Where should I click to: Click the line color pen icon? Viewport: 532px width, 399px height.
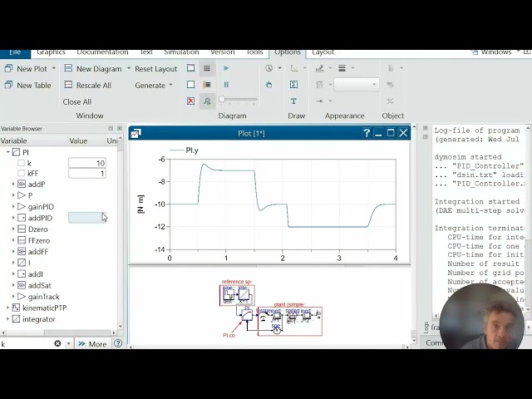[x=319, y=68]
